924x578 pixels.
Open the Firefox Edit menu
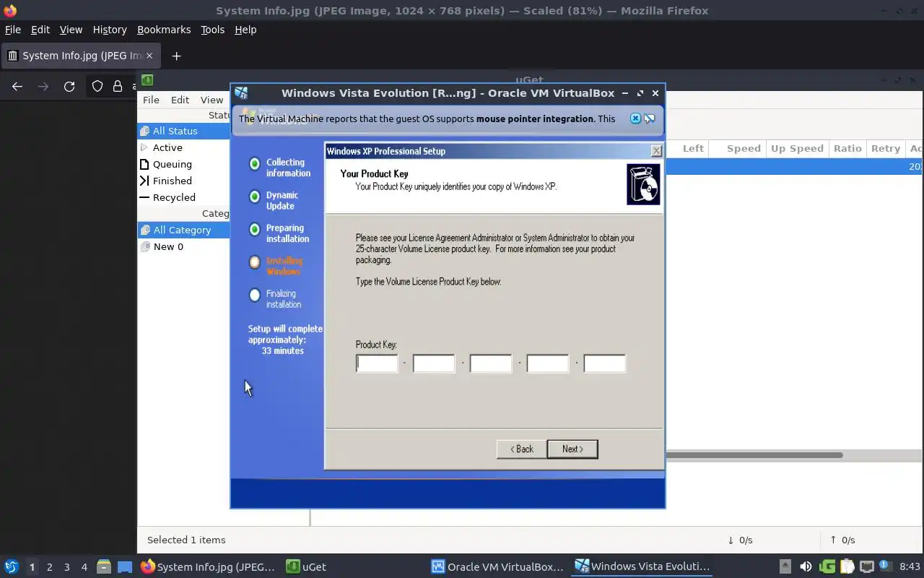pos(40,30)
